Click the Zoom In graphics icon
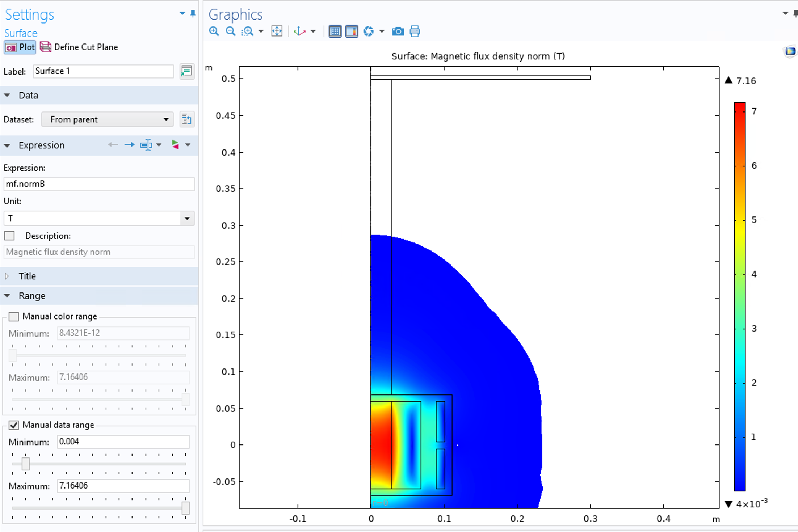 tap(214, 31)
